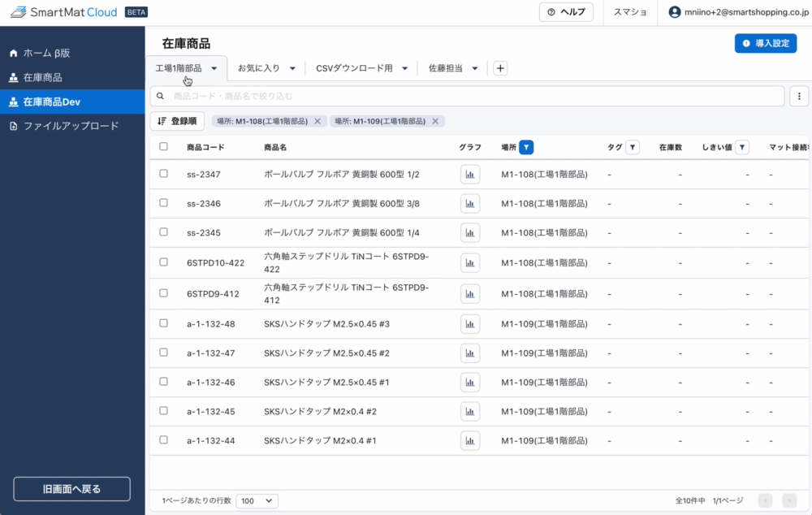Viewport: 812px width, 515px height.
Task: Click the 場所 column filter icon
Action: [526, 147]
